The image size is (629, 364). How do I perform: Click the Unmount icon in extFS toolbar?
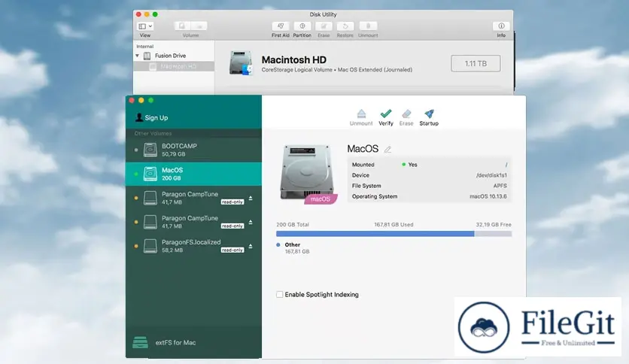(361, 114)
